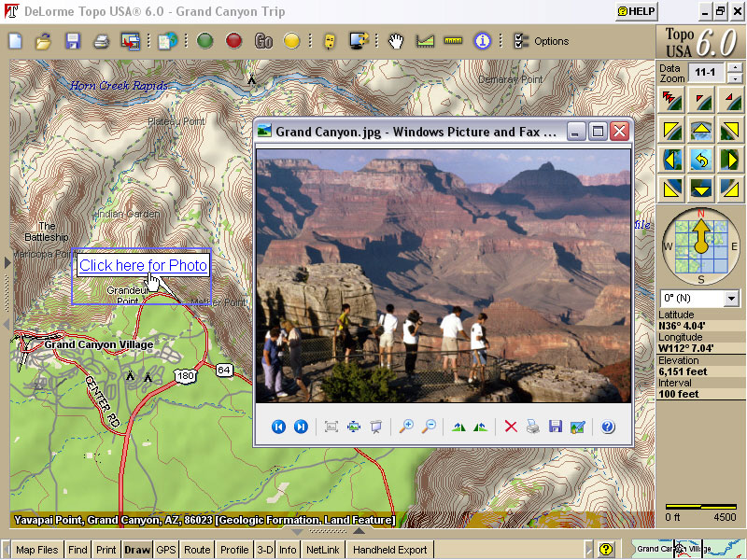The width and height of the screenshot is (747, 560).
Task: Click the "Grand Canyon Village" map label
Action: (x=99, y=344)
